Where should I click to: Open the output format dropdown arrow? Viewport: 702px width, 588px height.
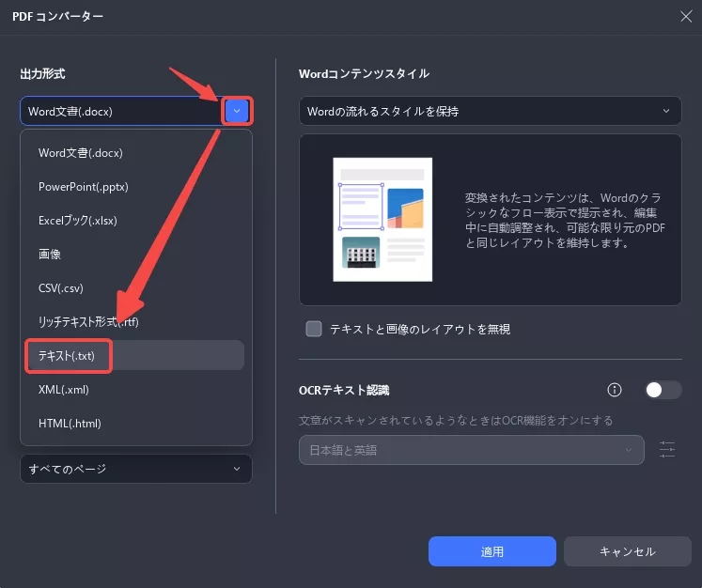click(237, 111)
